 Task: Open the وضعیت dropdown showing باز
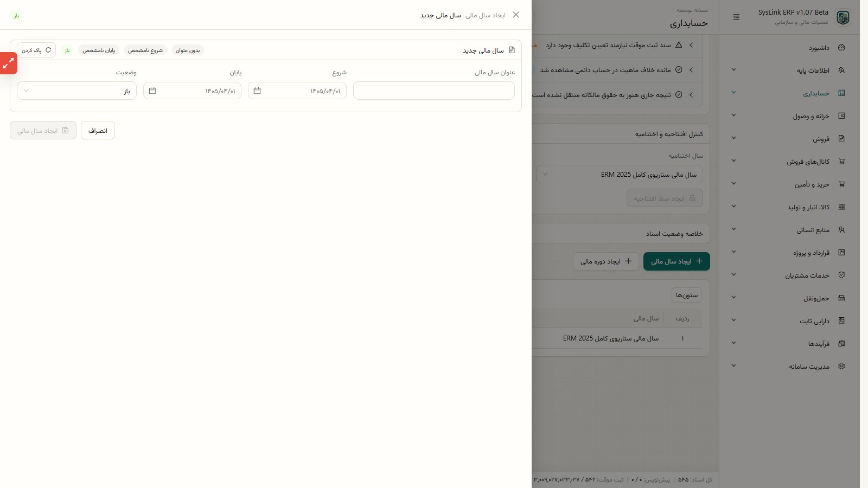pyautogui.click(x=76, y=91)
